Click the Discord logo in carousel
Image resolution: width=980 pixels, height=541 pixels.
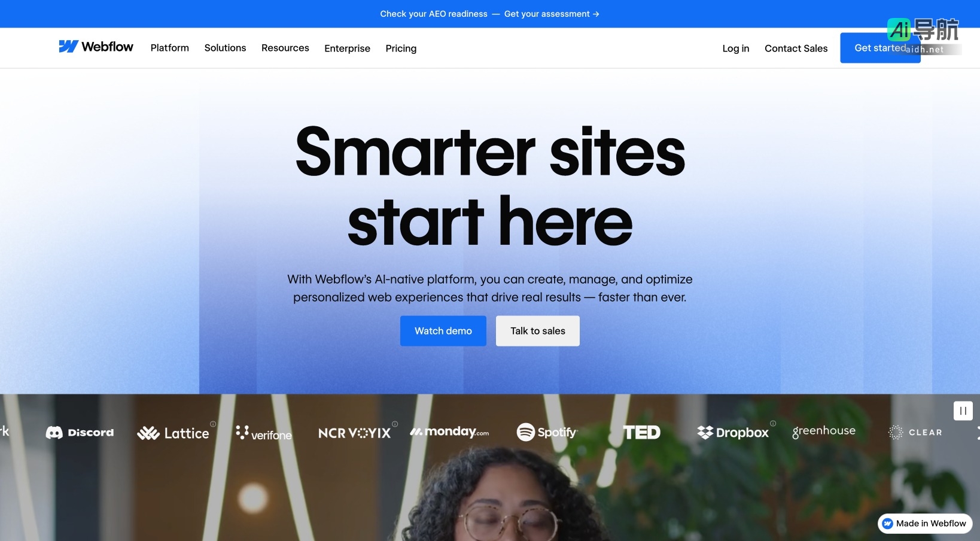coord(80,433)
